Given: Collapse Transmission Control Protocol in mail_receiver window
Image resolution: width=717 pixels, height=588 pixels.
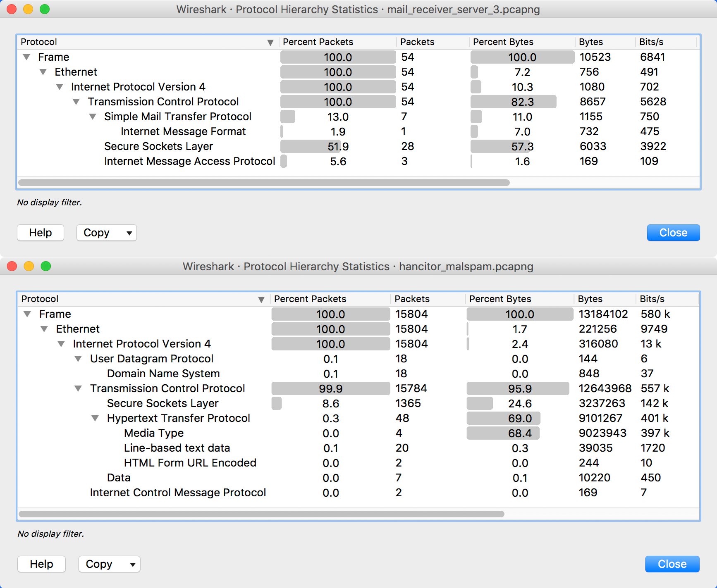Looking at the screenshot, I should pyautogui.click(x=76, y=102).
